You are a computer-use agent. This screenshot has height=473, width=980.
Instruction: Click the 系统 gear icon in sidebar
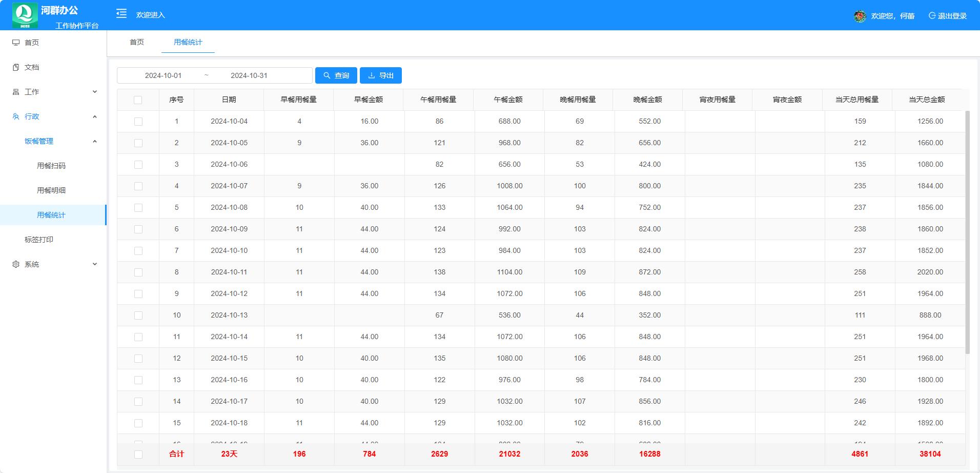point(16,264)
